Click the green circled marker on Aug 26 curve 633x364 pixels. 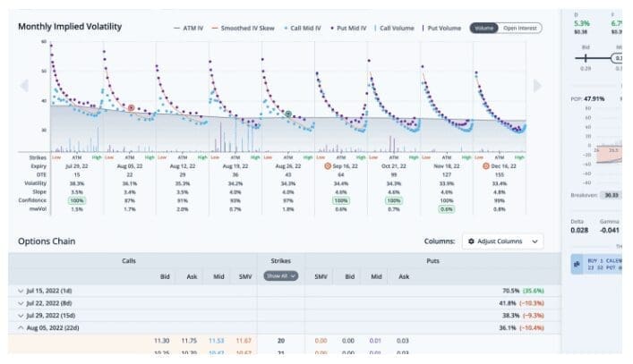[x=288, y=114]
